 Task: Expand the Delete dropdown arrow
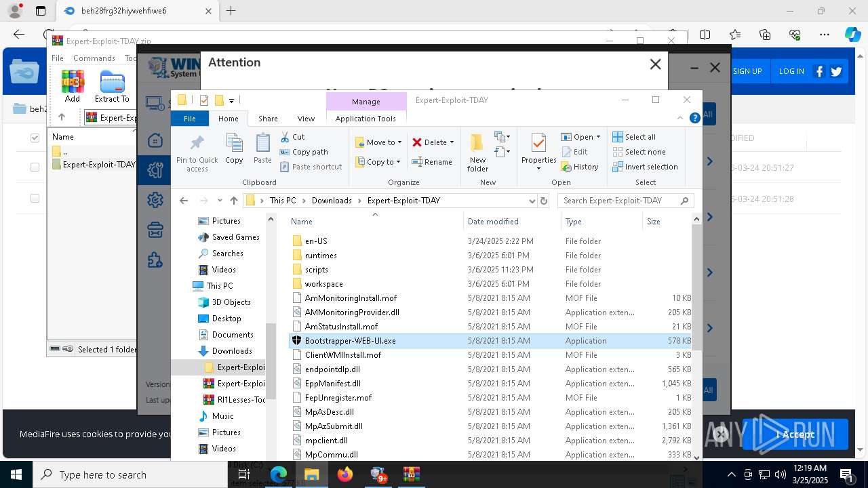[x=452, y=142]
